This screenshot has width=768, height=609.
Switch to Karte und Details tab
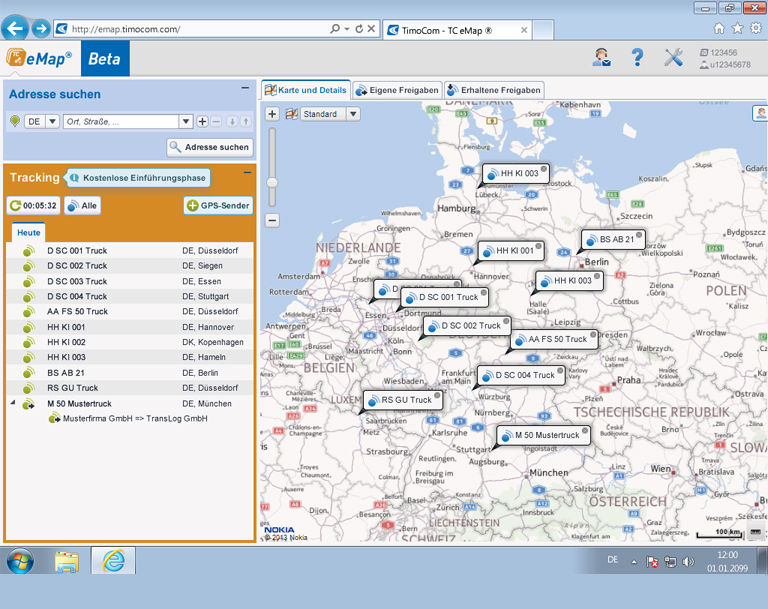[306, 90]
